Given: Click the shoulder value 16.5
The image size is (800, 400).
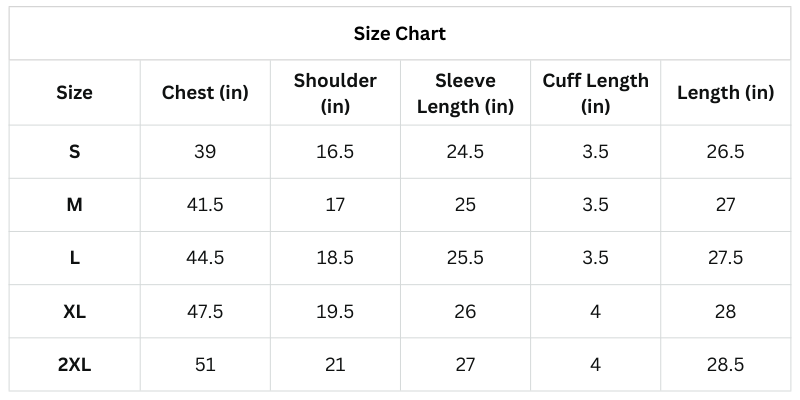Looking at the screenshot, I should tap(335, 152).
